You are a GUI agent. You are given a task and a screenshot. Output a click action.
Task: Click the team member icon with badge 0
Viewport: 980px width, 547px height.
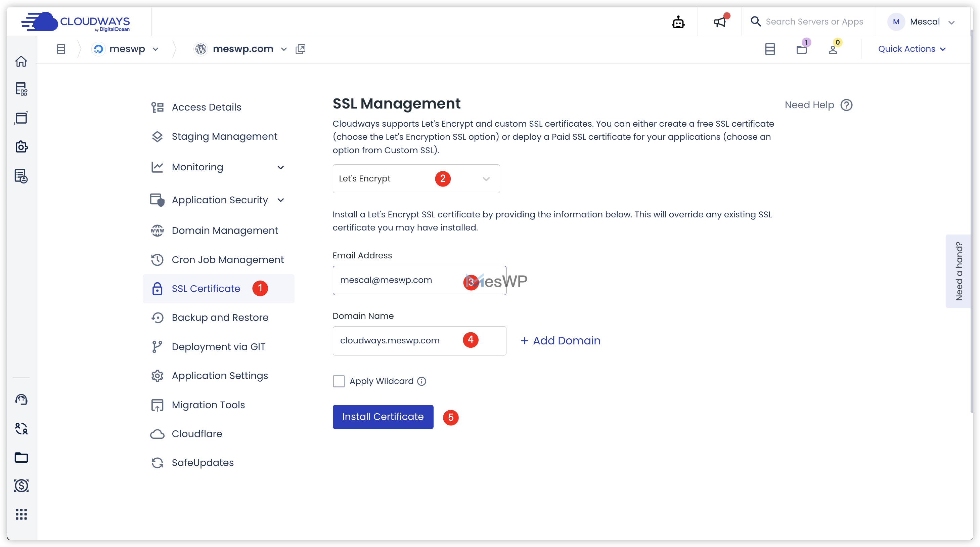833,49
